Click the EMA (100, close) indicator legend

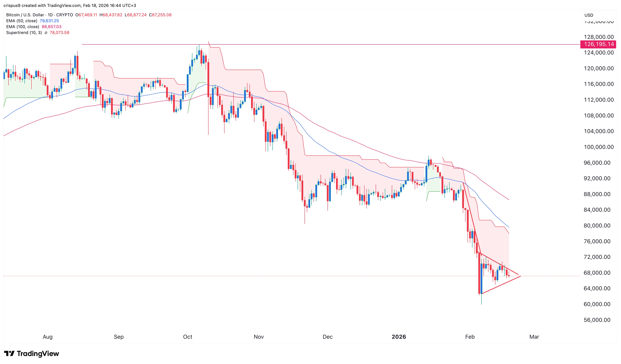[x=23, y=27]
